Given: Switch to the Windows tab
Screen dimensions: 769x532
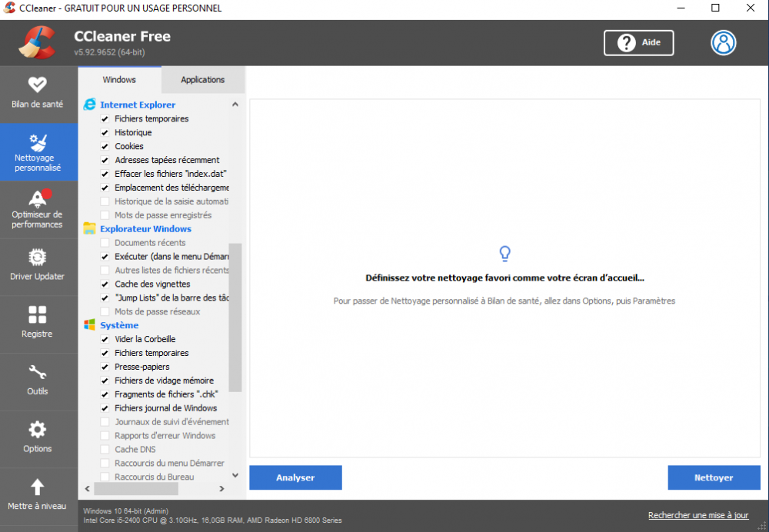Looking at the screenshot, I should [x=119, y=79].
